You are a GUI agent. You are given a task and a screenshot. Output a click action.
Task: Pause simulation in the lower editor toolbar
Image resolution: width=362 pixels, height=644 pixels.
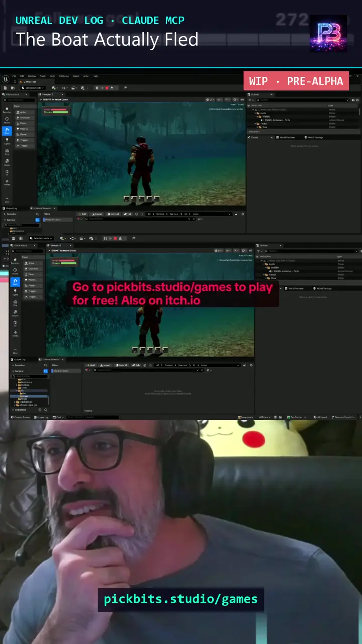105,238
